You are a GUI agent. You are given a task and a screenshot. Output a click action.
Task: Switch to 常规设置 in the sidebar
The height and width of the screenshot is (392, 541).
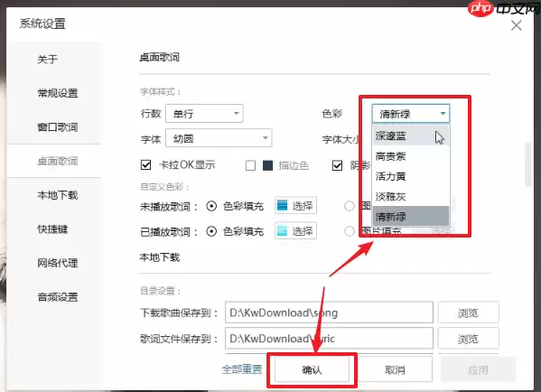58,93
